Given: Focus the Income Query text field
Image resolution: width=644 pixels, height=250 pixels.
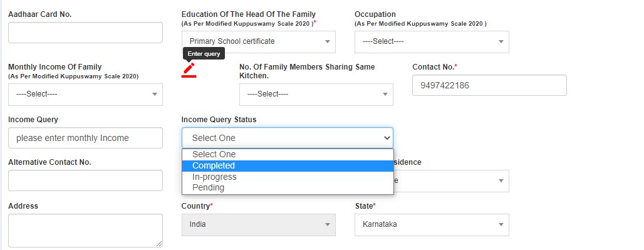Looking at the screenshot, I should click(x=85, y=138).
